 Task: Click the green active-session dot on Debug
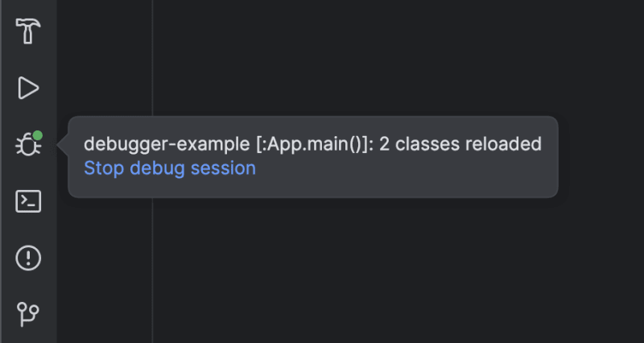tap(38, 136)
